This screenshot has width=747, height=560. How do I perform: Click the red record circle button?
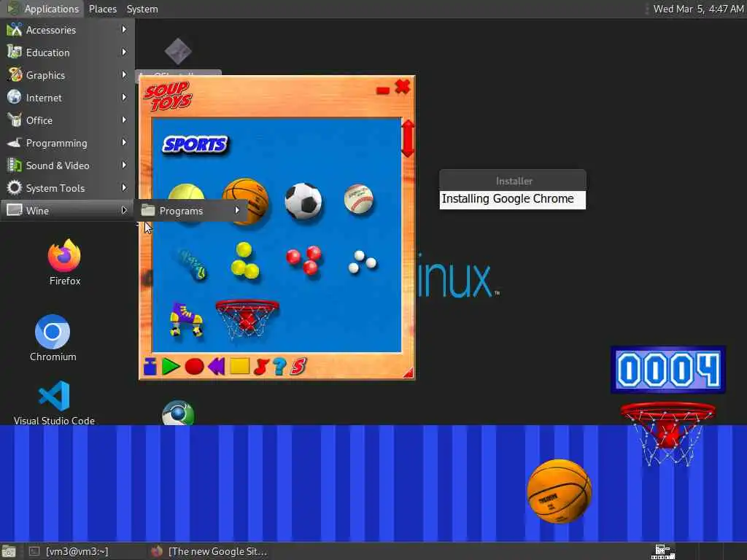(x=194, y=367)
